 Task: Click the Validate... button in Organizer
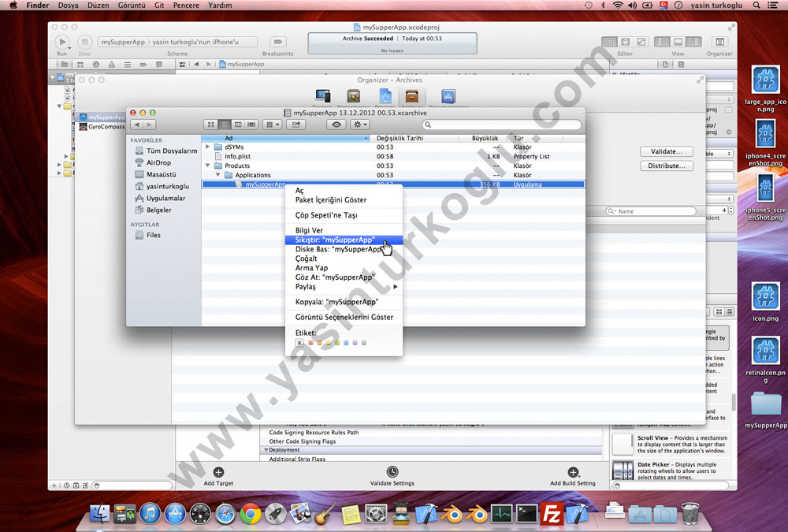tap(667, 151)
